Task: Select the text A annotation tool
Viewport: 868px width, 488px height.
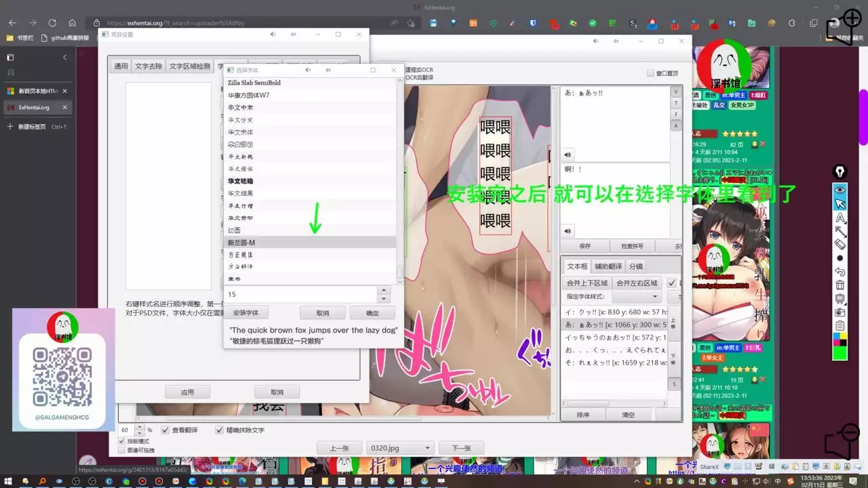Action: tap(840, 218)
